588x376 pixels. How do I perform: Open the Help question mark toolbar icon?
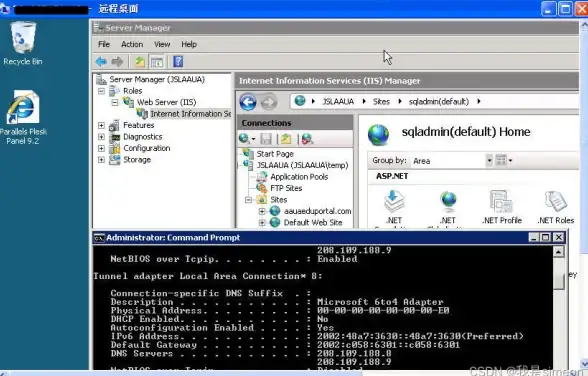click(178, 61)
